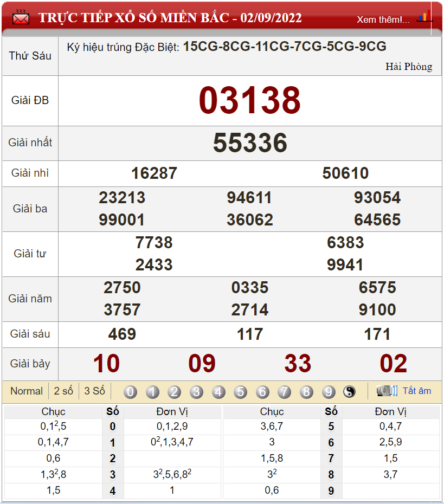Click the Hải Phòng province label
The width and height of the screenshot is (444, 504).
click(x=409, y=67)
